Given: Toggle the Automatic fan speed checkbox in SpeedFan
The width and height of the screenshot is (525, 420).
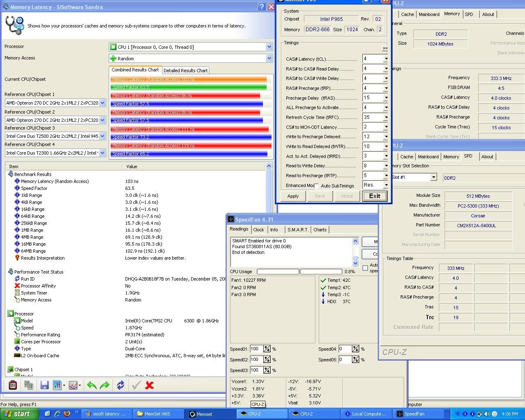Looking at the screenshot, I should tap(365, 268).
